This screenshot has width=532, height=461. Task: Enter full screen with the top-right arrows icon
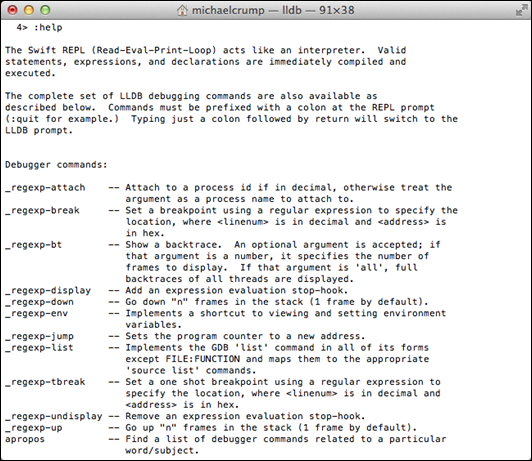coord(521,11)
